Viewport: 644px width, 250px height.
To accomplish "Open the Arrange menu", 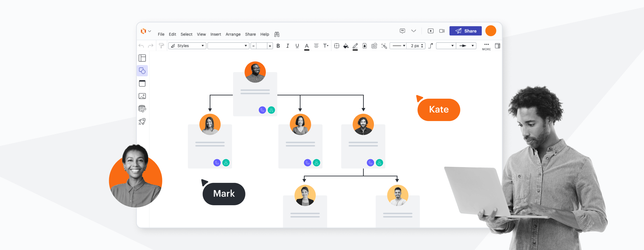I will point(233,34).
